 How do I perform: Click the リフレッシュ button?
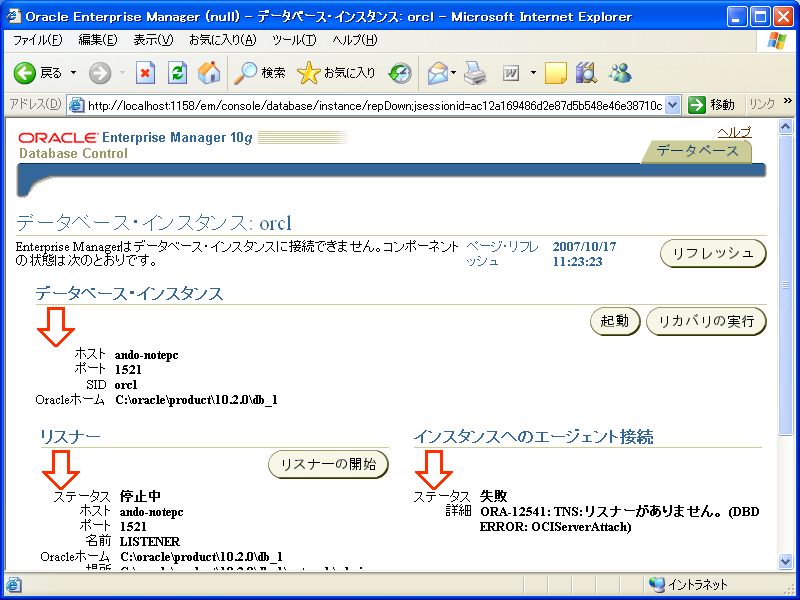[x=713, y=253]
